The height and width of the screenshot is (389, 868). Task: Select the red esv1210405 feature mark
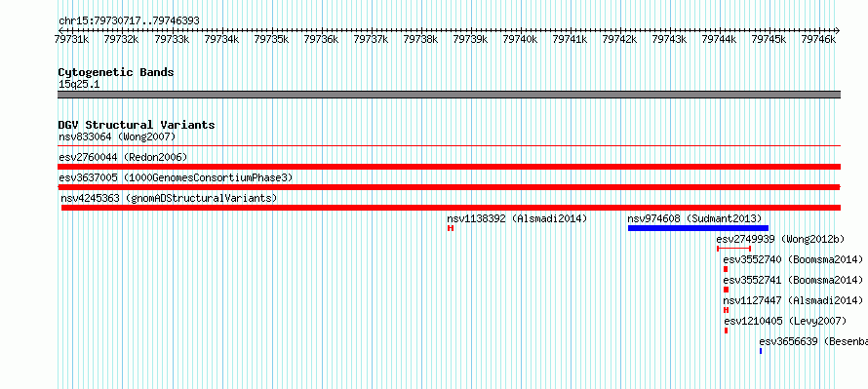point(727,331)
